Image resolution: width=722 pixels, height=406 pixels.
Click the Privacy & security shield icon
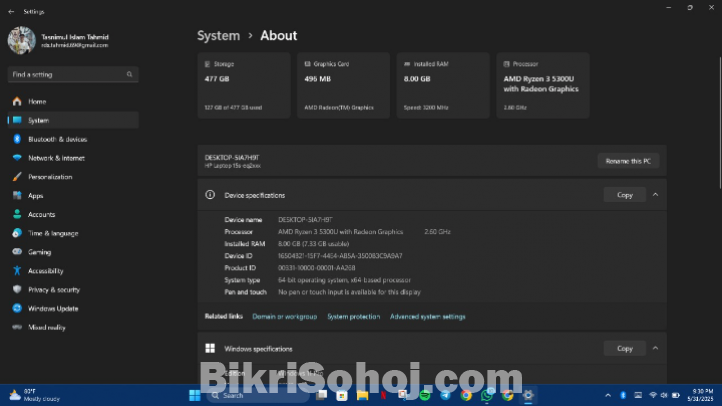coord(17,290)
